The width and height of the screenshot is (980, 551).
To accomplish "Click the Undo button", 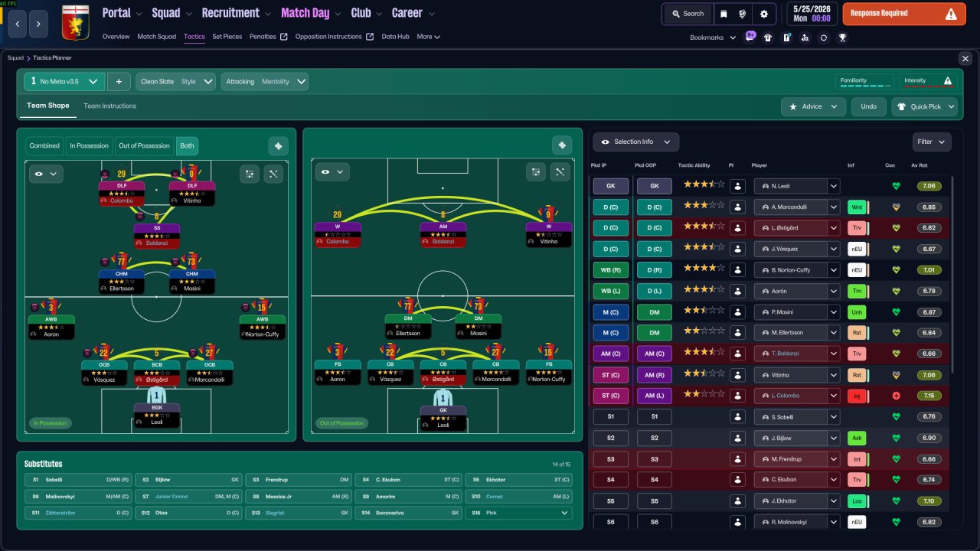I will tap(868, 106).
